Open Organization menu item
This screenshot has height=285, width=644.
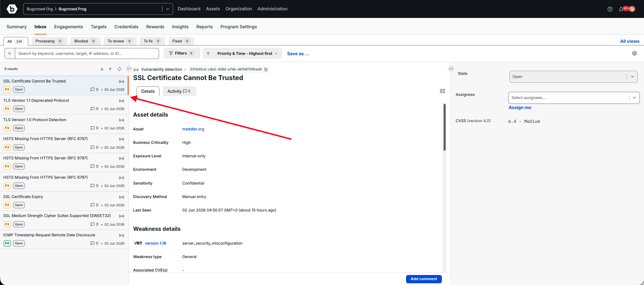point(239,9)
